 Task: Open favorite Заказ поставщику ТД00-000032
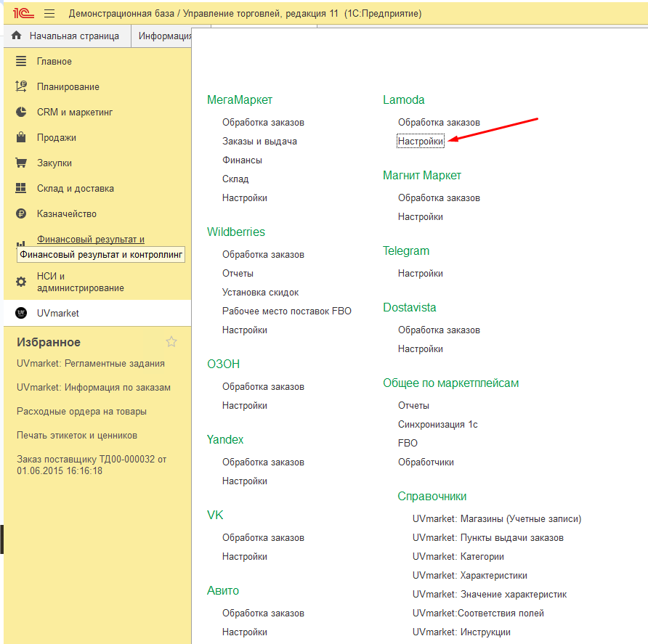(92, 465)
